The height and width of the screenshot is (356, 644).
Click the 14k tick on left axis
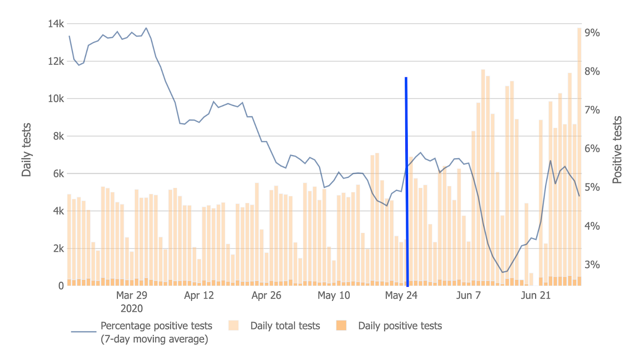pyautogui.click(x=56, y=24)
